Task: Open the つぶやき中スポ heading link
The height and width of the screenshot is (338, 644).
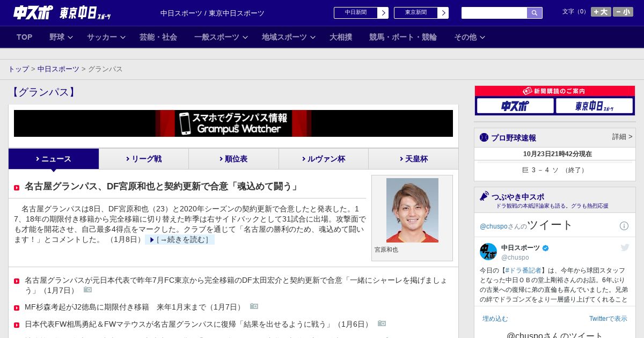Action: pos(518,197)
